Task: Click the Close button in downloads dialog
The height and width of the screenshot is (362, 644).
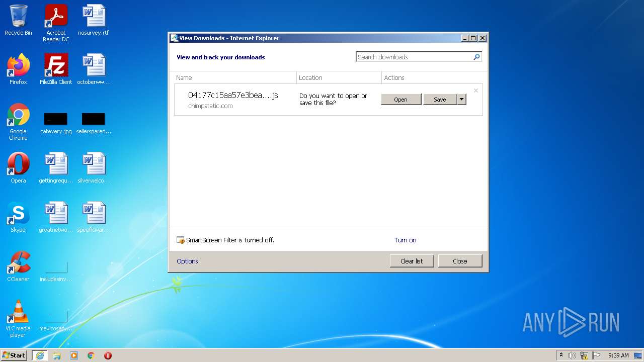Action: tap(460, 261)
